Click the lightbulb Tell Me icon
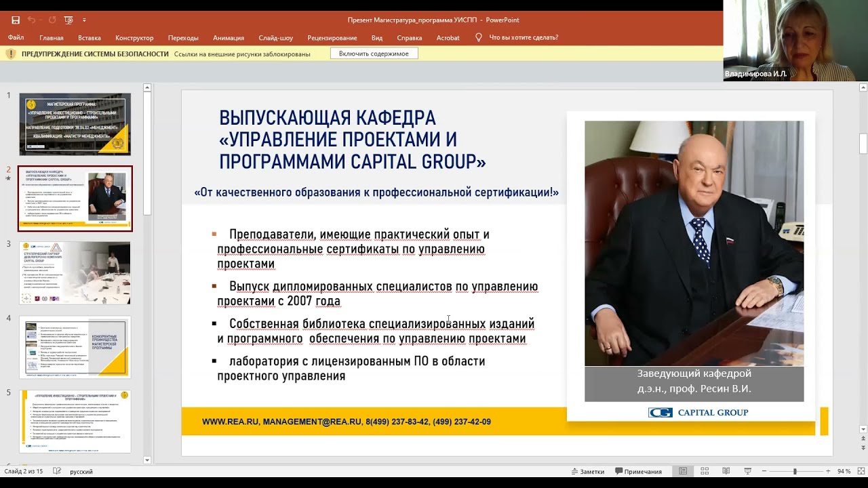This screenshot has width=868, height=488. 479,37
